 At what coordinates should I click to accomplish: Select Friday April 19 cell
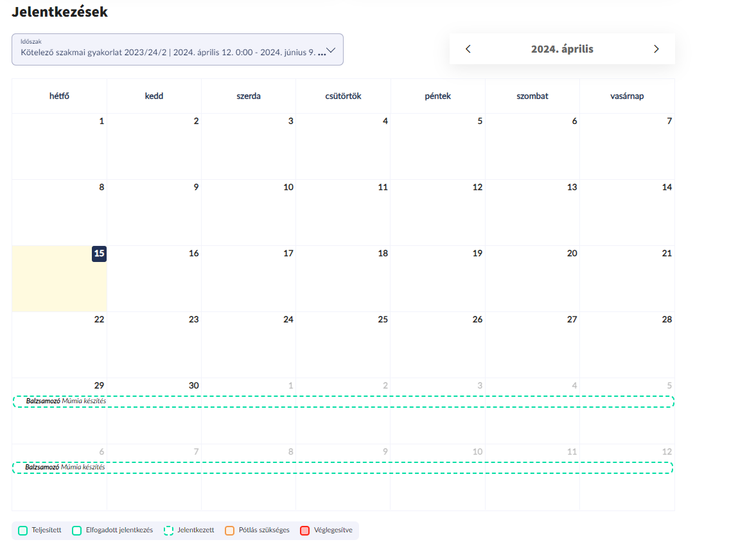pos(438,279)
